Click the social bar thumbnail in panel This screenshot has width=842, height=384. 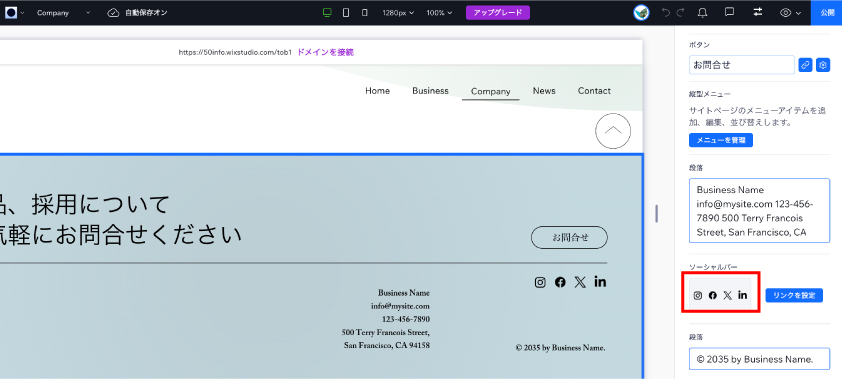pos(720,294)
